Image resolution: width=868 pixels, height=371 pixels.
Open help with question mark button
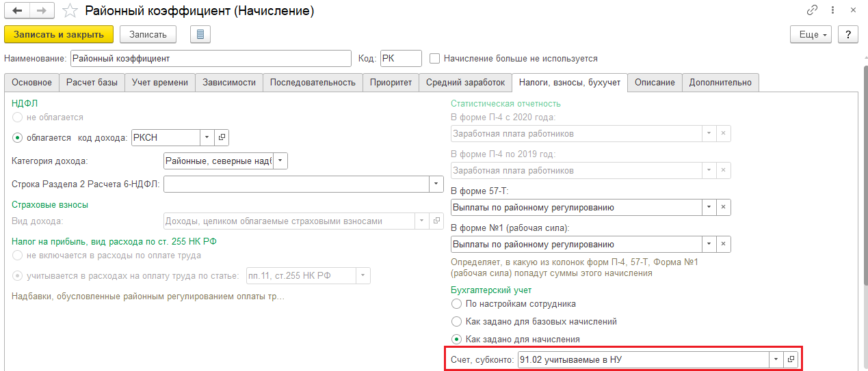coord(848,34)
